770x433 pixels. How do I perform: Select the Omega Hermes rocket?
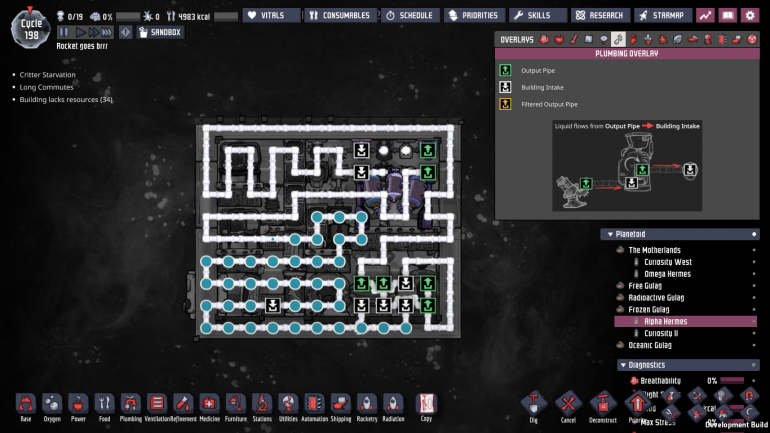667,274
